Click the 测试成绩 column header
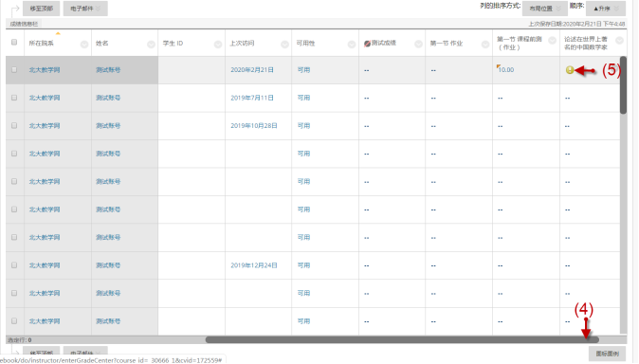The image size is (639, 364). [383, 43]
